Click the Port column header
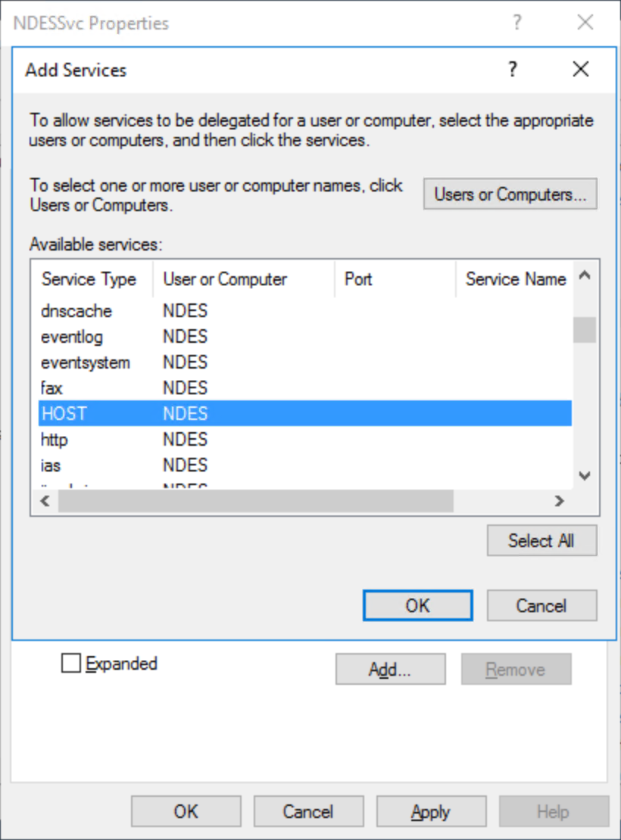This screenshot has width=621, height=840. point(358,279)
